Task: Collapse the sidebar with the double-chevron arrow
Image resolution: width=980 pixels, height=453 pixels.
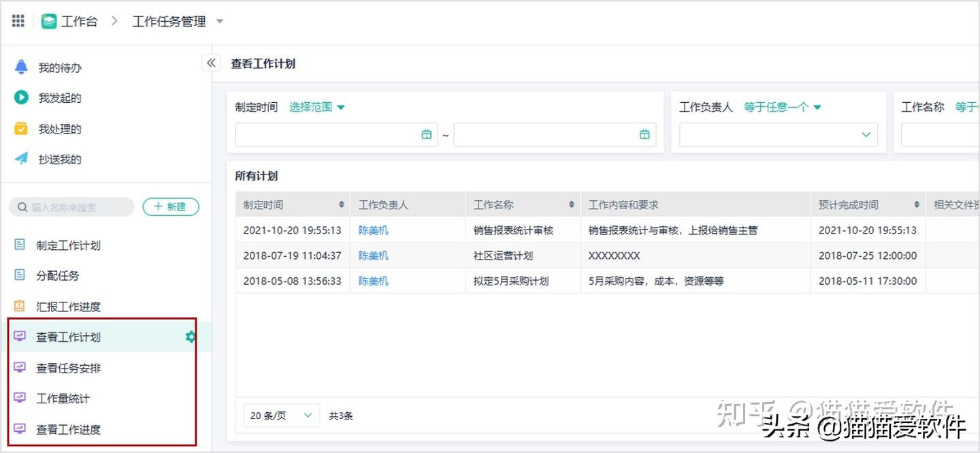Action: tap(211, 62)
